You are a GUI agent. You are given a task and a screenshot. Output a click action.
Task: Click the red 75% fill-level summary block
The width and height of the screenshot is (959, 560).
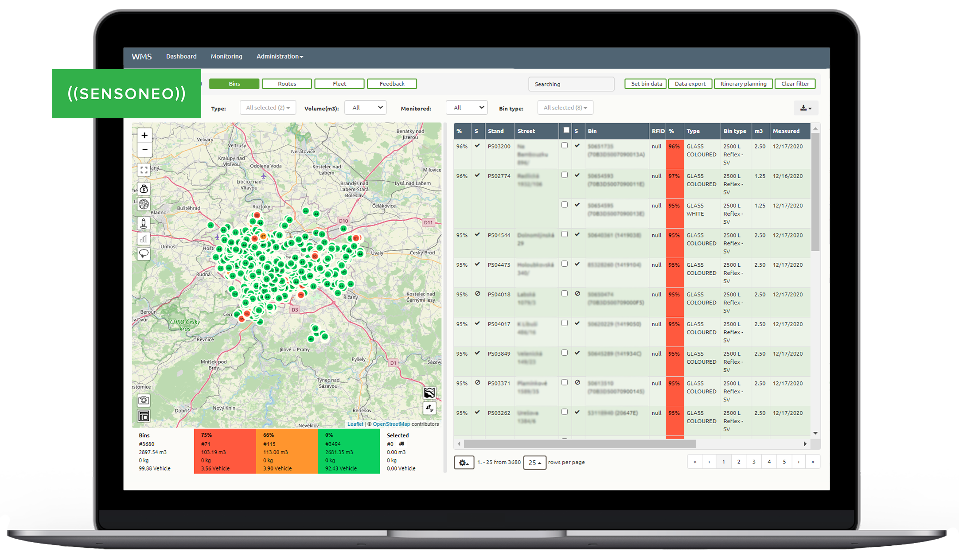tap(225, 451)
